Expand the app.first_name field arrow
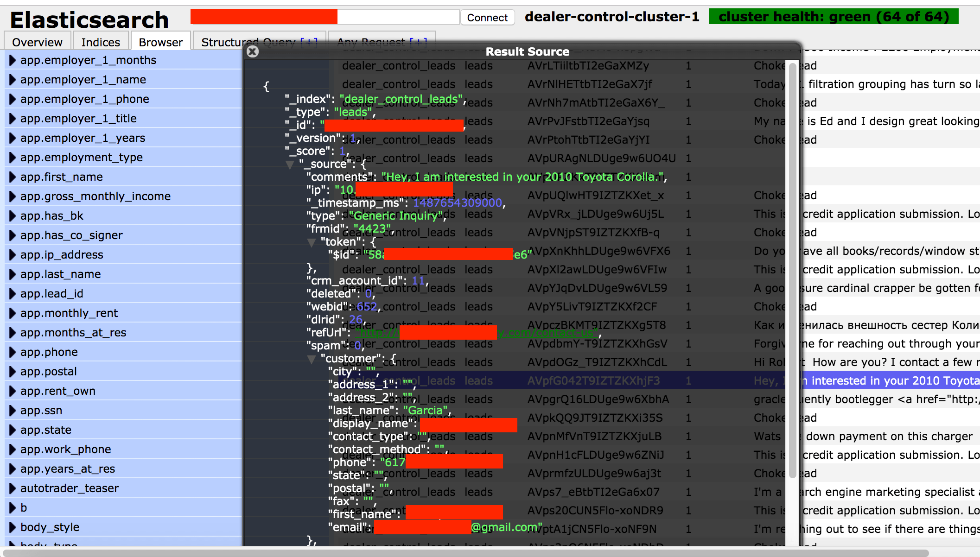980x557 pixels. (x=13, y=177)
